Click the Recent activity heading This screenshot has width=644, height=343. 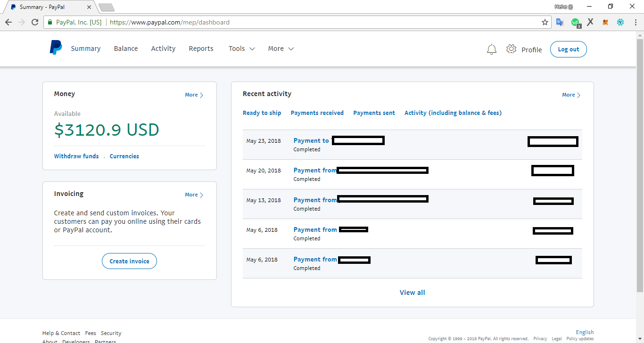[x=267, y=94]
